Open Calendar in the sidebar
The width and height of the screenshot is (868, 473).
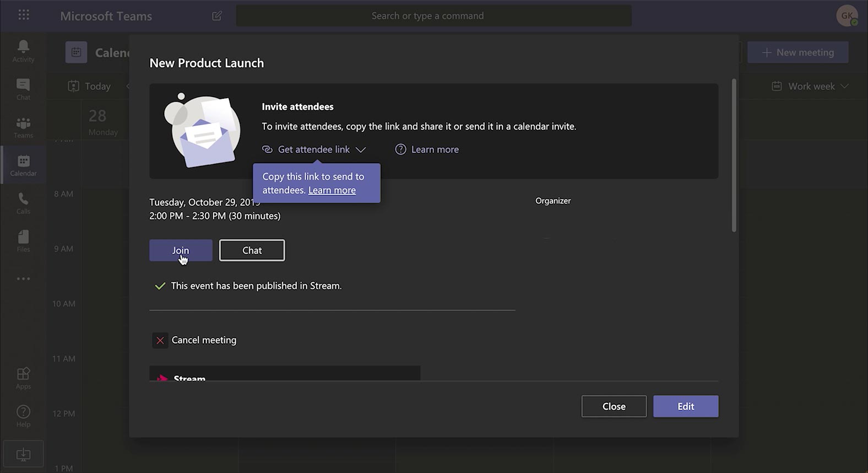23,165
